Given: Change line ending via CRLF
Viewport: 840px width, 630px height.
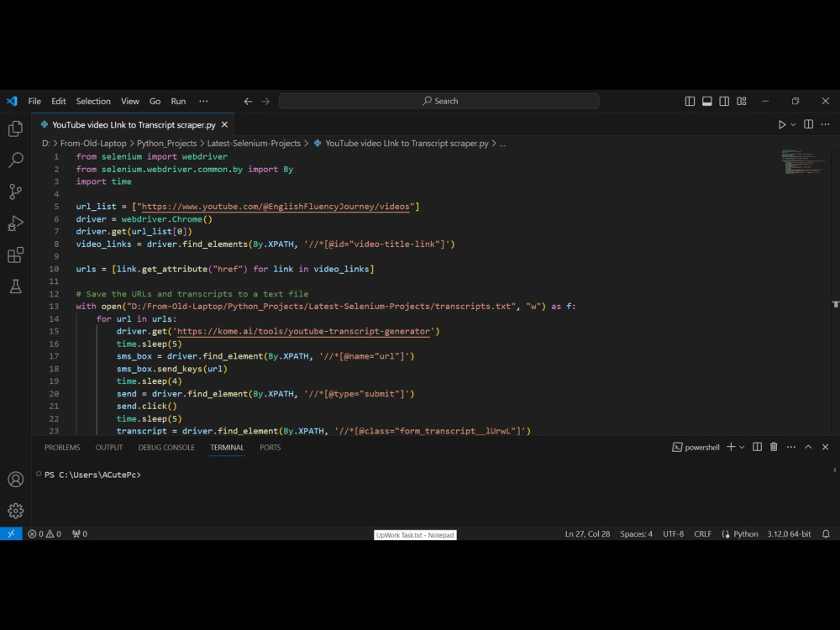Looking at the screenshot, I should [x=702, y=533].
